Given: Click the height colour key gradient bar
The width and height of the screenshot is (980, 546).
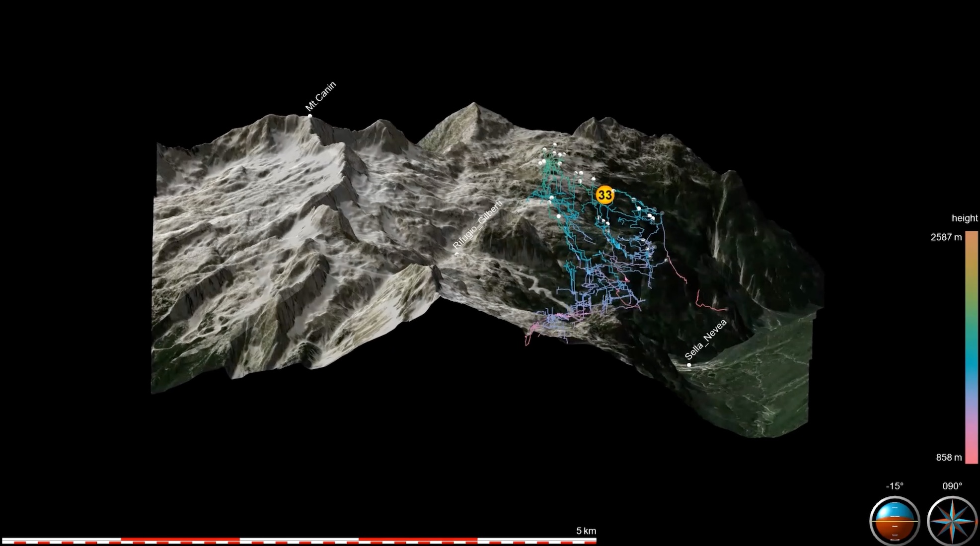Looking at the screenshot, I should point(971,347).
